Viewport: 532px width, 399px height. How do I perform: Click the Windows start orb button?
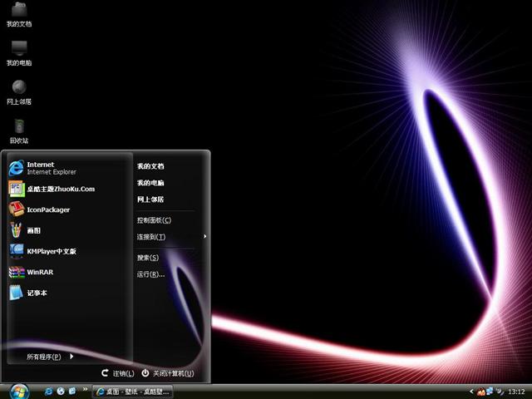pyautogui.click(x=17, y=390)
